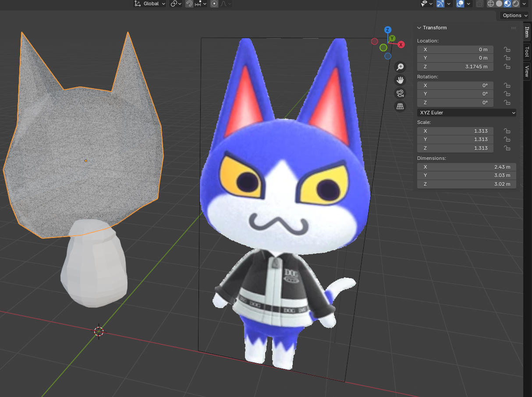Image resolution: width=532 pixels, height=397 pixels.
Task: Lock the Scale X axis
Action: [507, 131]
